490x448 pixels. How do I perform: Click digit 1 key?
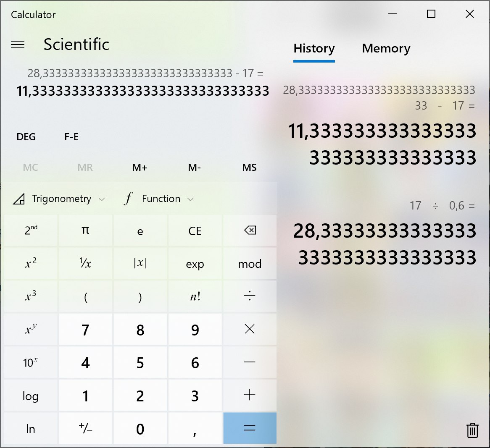point(85,395)
